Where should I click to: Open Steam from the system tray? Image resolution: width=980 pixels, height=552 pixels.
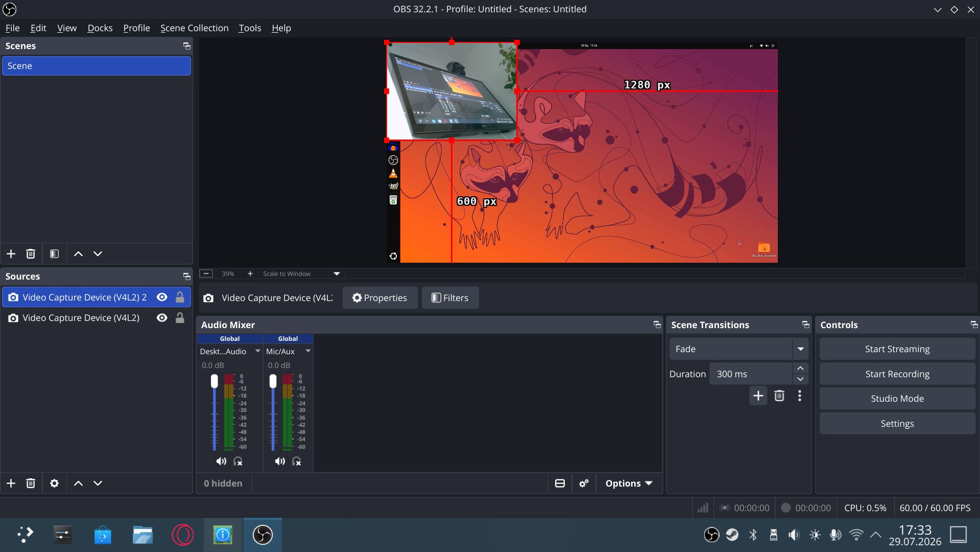(732, 535)
